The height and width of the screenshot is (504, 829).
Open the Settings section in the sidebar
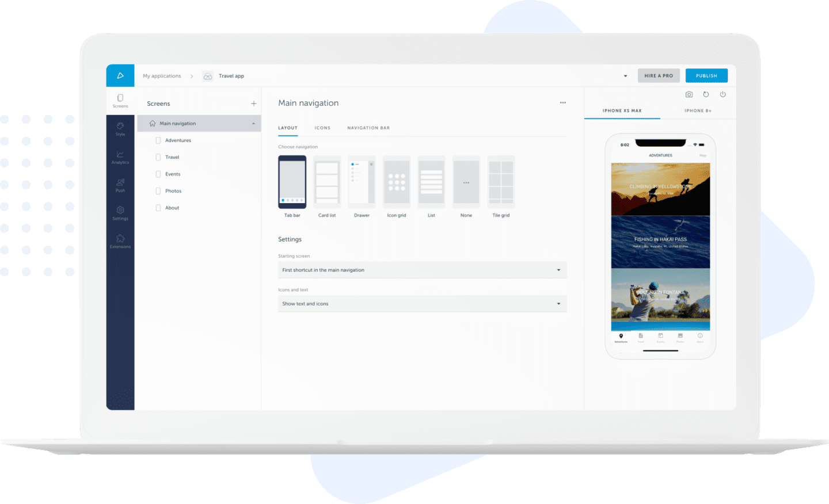pyautogui.click(x=120, y=214)
